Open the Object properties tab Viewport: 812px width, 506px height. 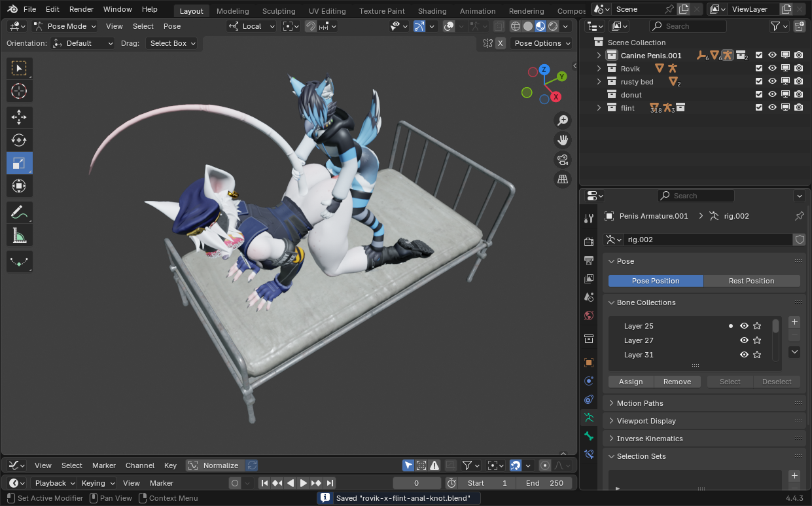tap(589, 363)
